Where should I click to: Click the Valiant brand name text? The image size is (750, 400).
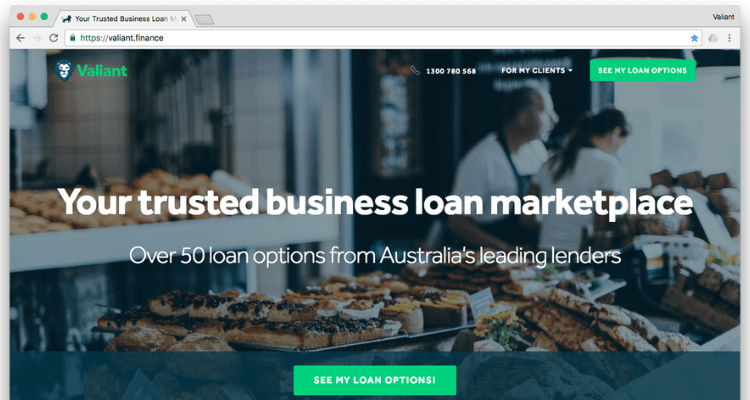[x=102, y=71]
